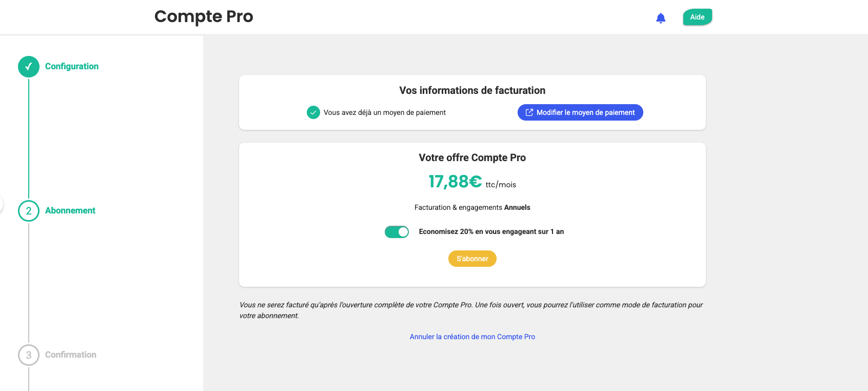868x391 pixels.
Task: Click the Compte Pro page title
Action: (204, 16)
